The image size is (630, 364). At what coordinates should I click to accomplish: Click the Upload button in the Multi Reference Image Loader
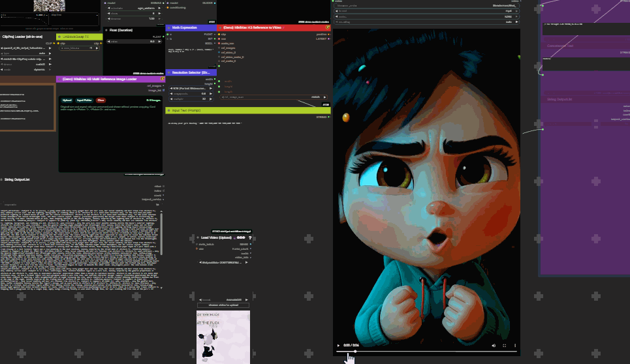(x=67, y=100)
